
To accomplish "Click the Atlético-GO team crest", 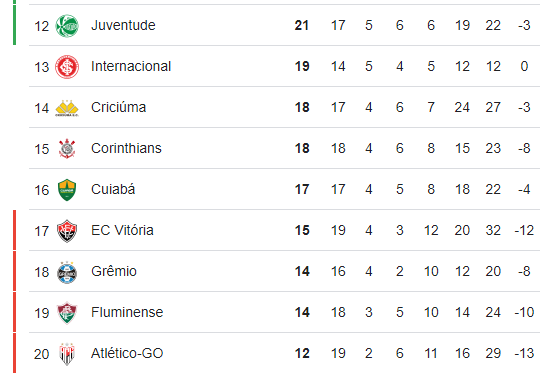I will [x=67, y=354].
